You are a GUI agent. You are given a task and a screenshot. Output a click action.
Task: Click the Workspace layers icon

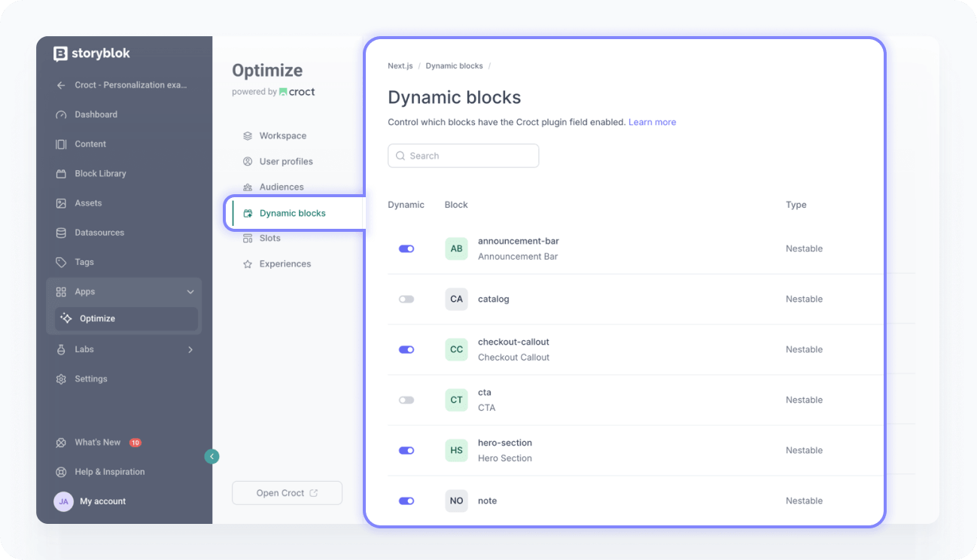point(248,136)
